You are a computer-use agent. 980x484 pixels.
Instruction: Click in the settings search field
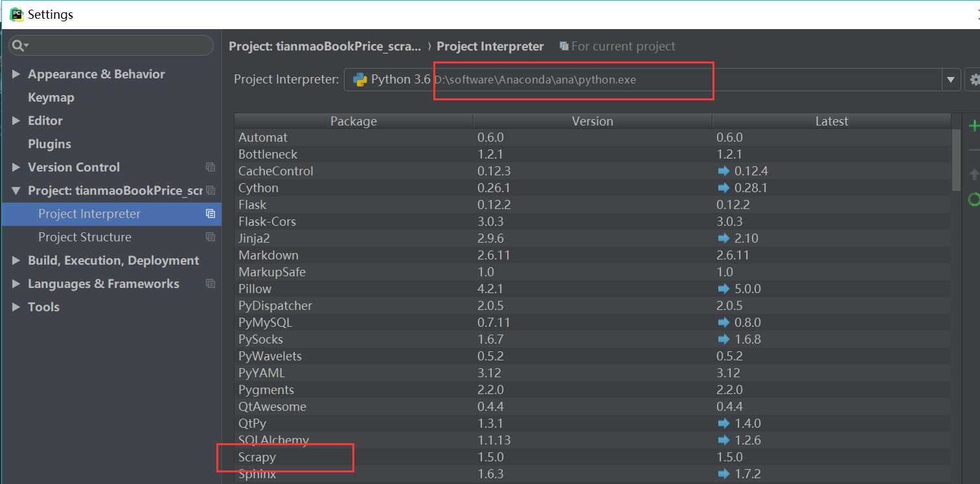coord(111,45)
